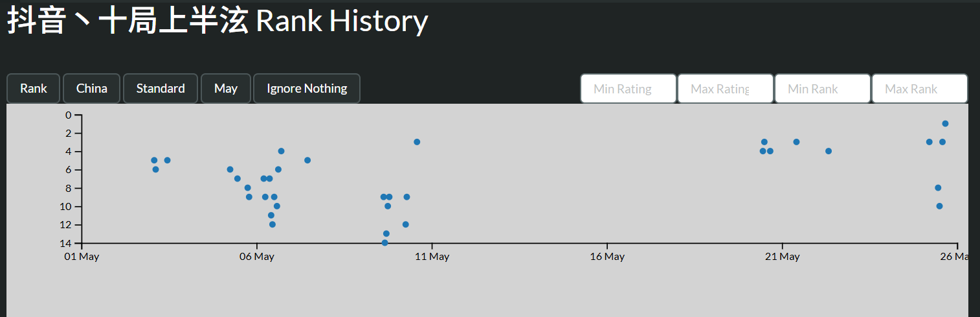Select the isolated rank 5 point after 06 May

(x=307, y=160)
